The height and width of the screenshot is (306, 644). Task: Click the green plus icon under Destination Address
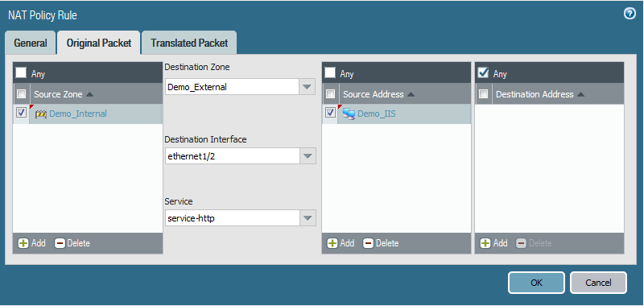click(x=485, y=243)
